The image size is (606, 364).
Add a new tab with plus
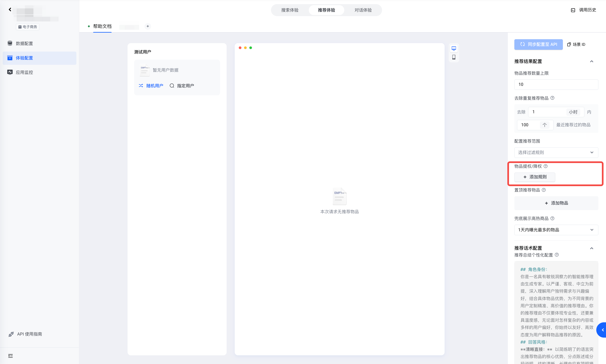tap(148, 26)
